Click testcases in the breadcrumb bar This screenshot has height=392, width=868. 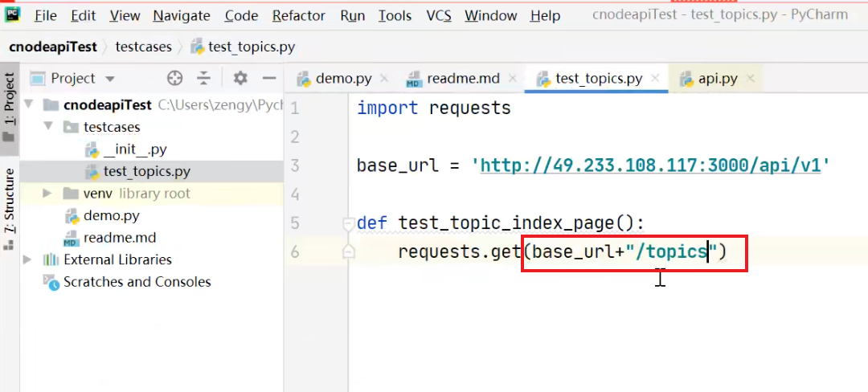143,47
